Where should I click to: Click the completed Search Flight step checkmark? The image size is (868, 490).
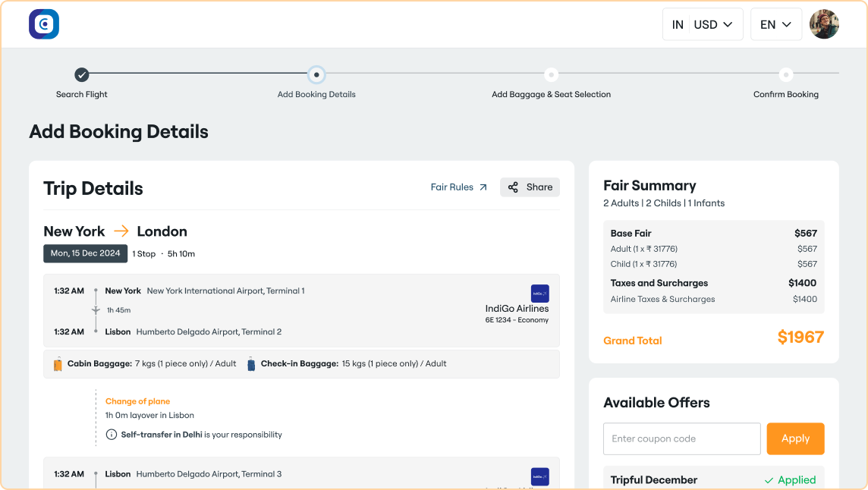pos(81,76)
